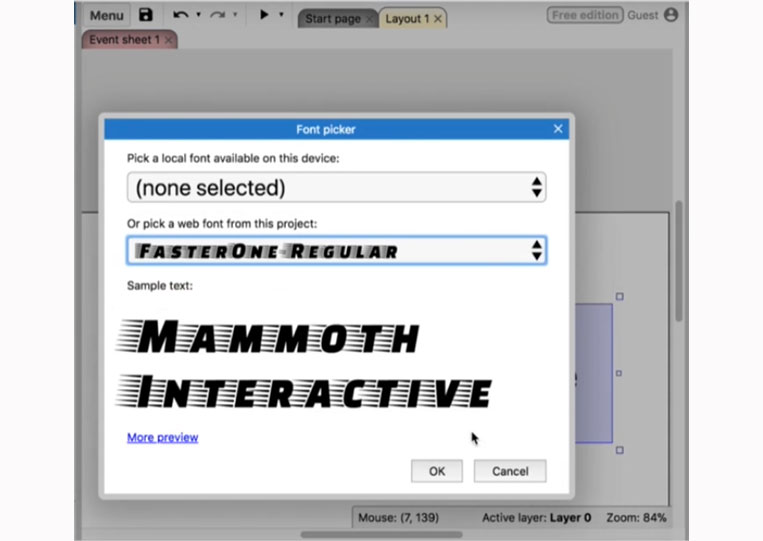The height and width of the screenshot is (541, 763).
Task: Close the Start page tab
Action: click(x=370, y=19)
